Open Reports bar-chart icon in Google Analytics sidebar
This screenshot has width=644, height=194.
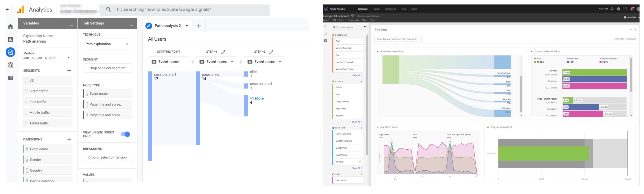tap(11, 39)
